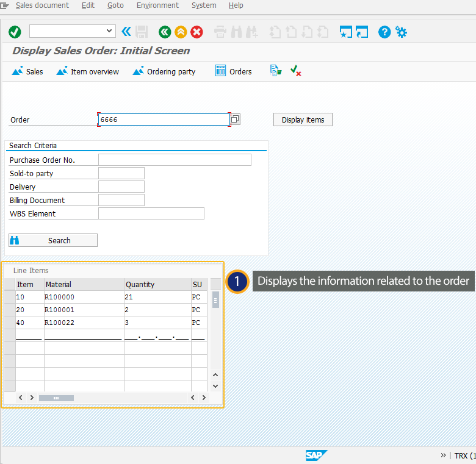The width and height of the screenshot is (476, 464).
Task: Click the Item column header
Action: click(30, 285)
